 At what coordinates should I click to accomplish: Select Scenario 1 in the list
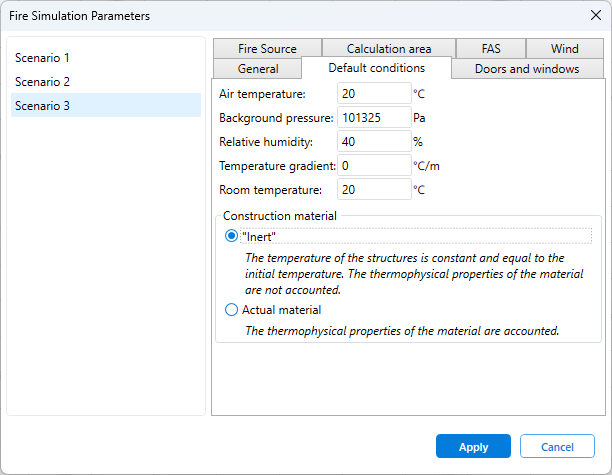pos(106,58)
